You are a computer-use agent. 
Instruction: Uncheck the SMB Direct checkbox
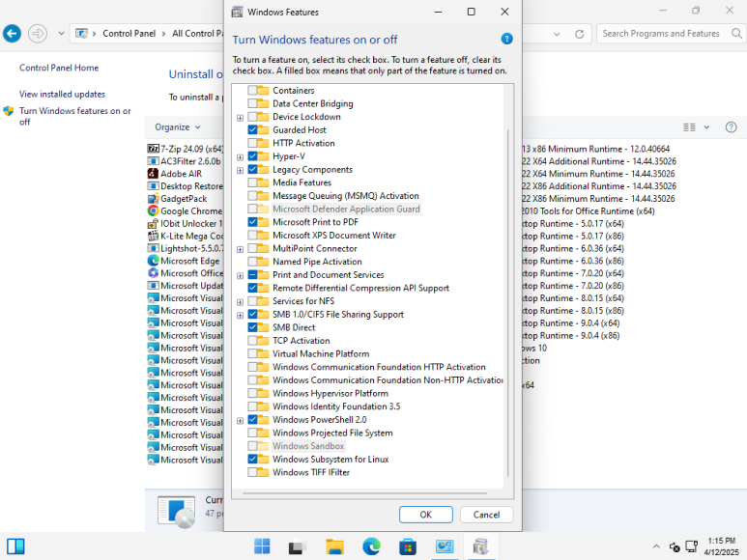tap(252, 327)
